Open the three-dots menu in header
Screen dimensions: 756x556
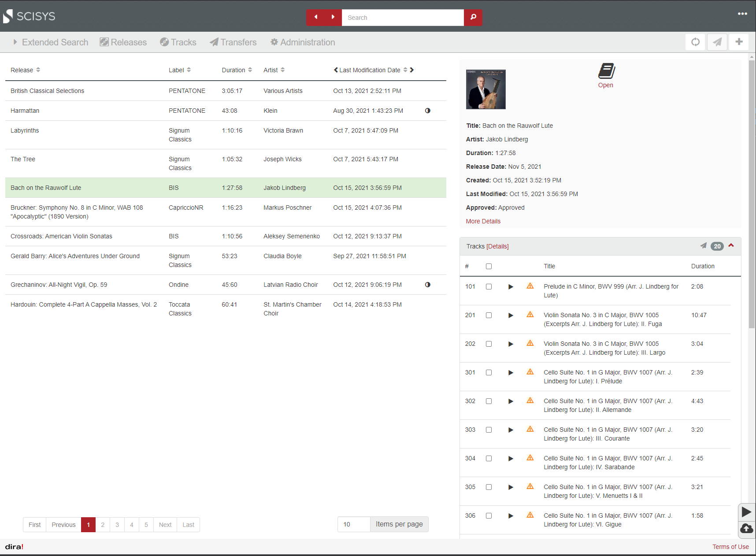tap(742, 14)
